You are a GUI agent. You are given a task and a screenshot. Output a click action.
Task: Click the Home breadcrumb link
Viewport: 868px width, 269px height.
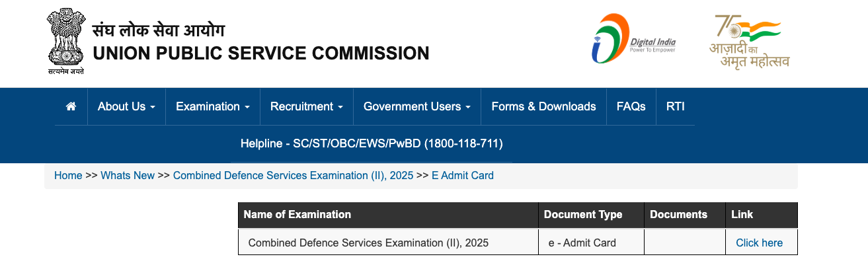point(68,176)
